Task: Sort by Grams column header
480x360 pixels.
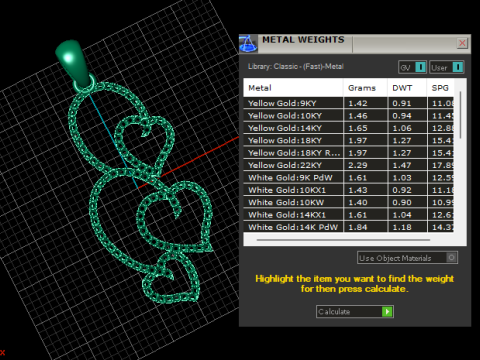Action: point(365,88)
